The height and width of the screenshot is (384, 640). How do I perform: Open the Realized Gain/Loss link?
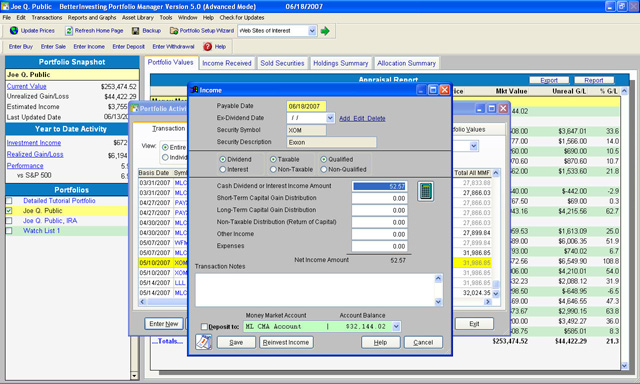35,154
